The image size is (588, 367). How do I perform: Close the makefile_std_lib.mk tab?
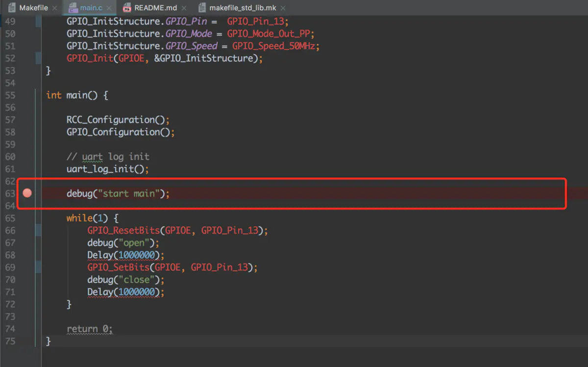pos(282,8)
